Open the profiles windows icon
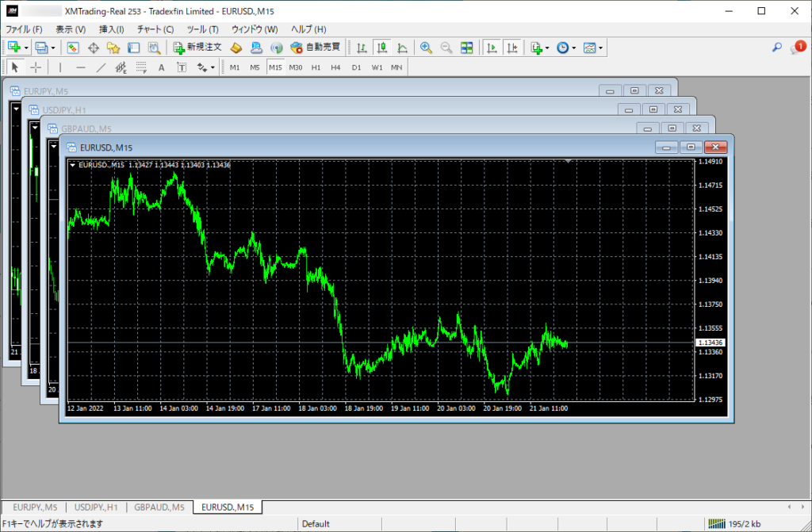 click(41, 48)
